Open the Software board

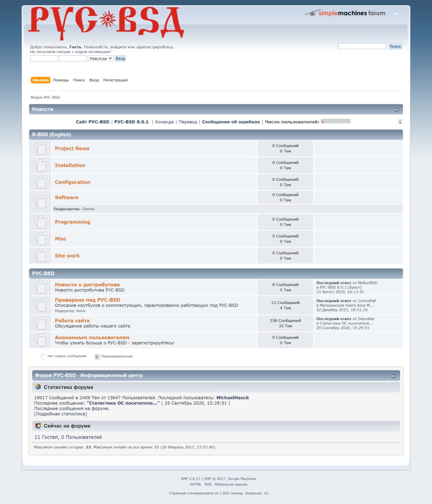(x=67, y=198)
